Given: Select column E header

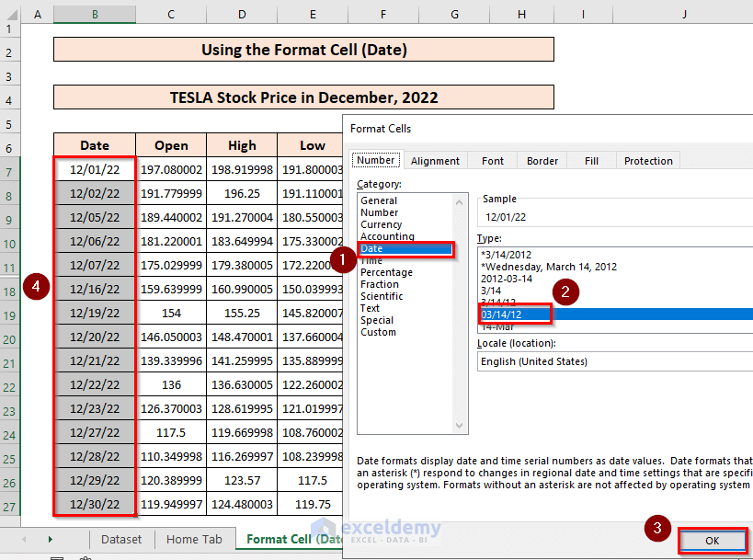Looking at the screenshot, I should pos(313,15).
